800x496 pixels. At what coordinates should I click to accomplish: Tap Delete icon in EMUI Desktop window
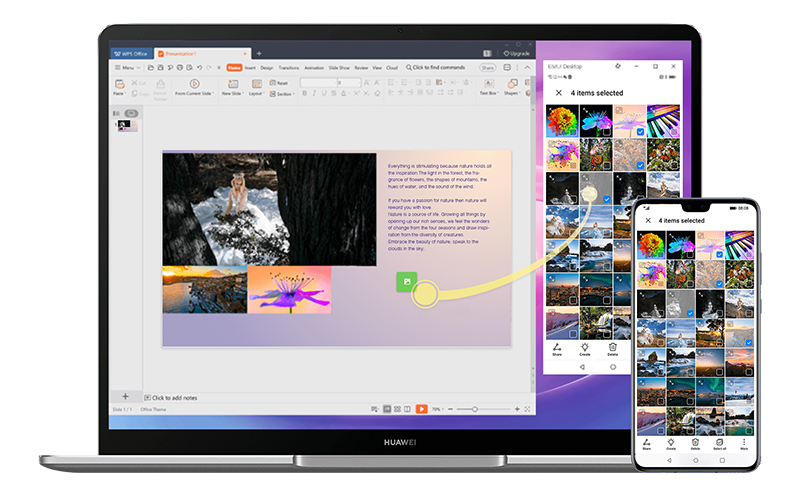click(612, 349)
